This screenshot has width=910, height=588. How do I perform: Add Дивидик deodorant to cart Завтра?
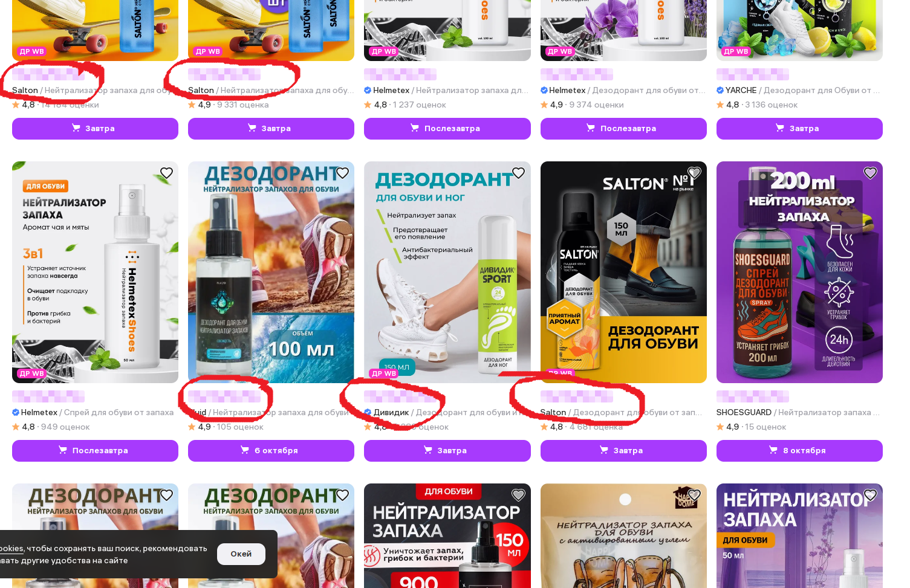(447, 450)
